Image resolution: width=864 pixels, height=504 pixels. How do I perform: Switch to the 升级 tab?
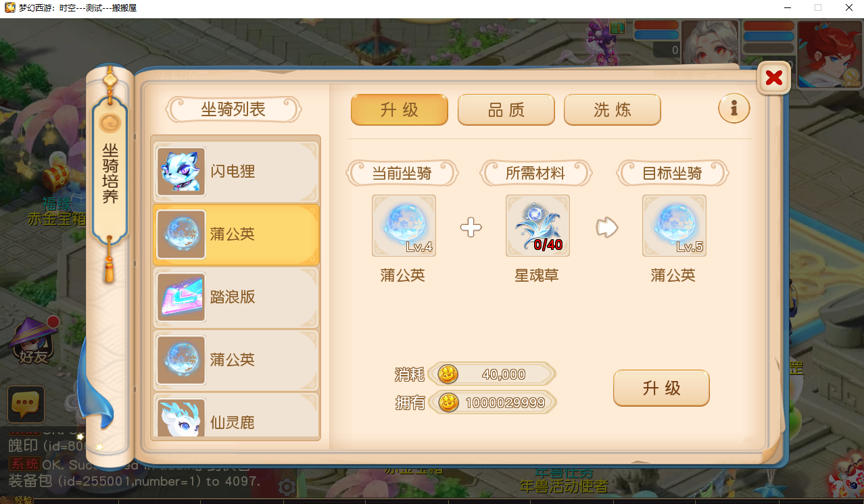point(400,109)
